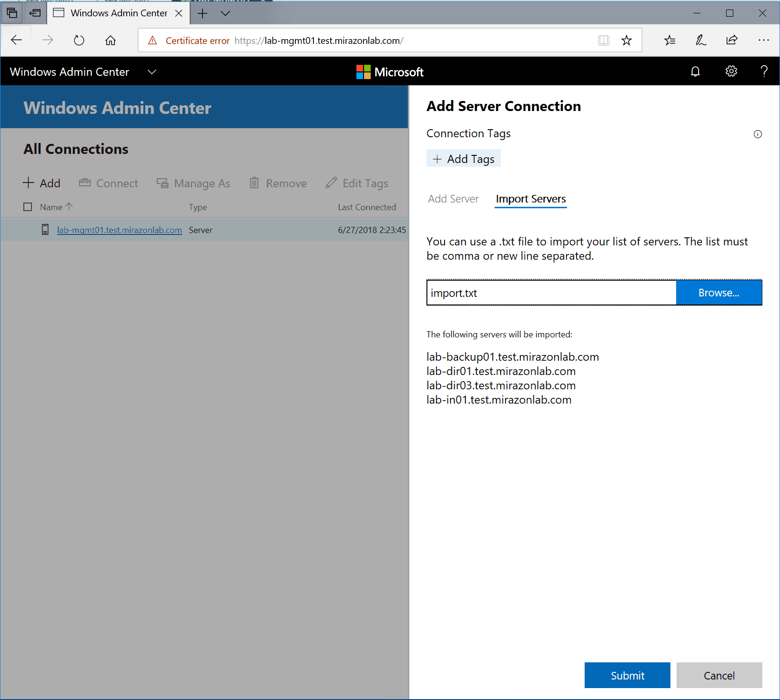Open the browser tab list chevron

pyautogui.click(x=225, y=13)
